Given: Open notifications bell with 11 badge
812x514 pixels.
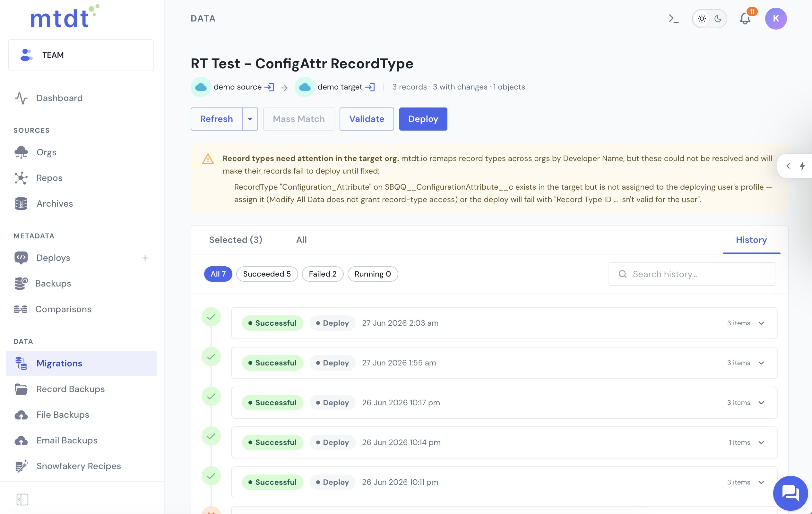Looking at the screenshot, I should point(745,19).
